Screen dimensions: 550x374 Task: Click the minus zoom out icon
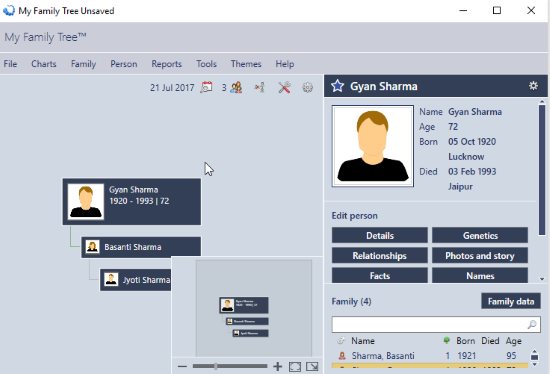[182, 366]
